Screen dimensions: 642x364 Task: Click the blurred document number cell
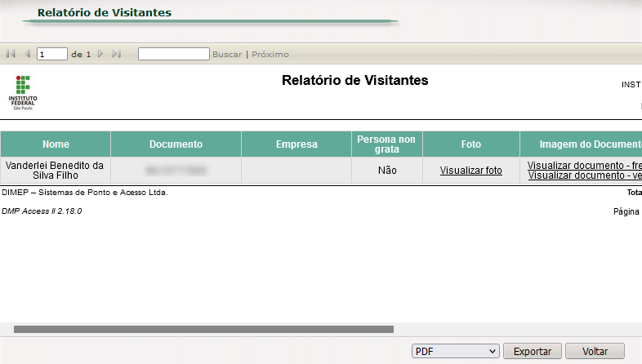coord(176,170)
